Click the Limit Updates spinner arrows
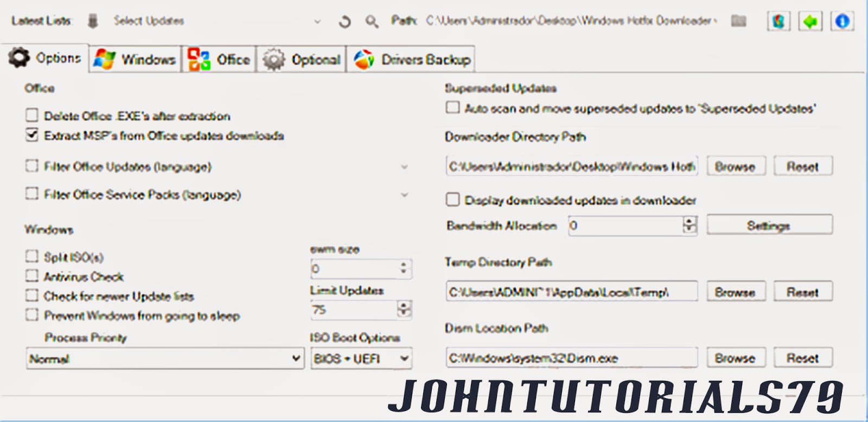868x422 pixels. 404,309
